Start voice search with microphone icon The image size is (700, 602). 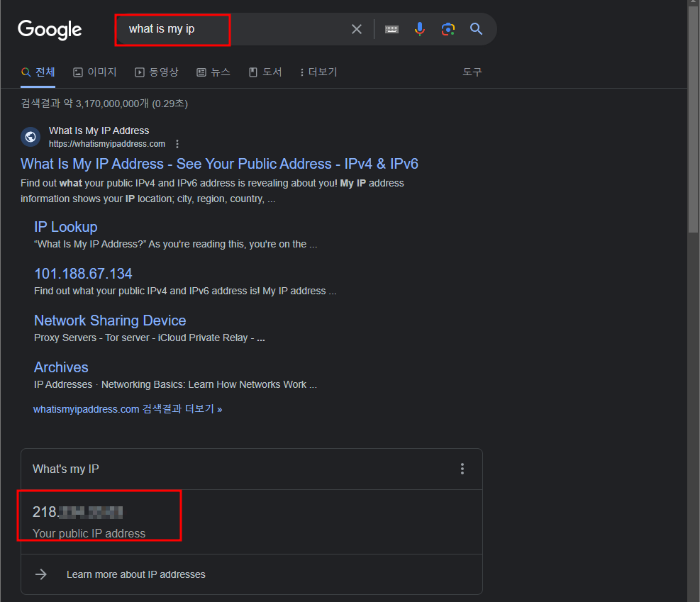(419, 29)
